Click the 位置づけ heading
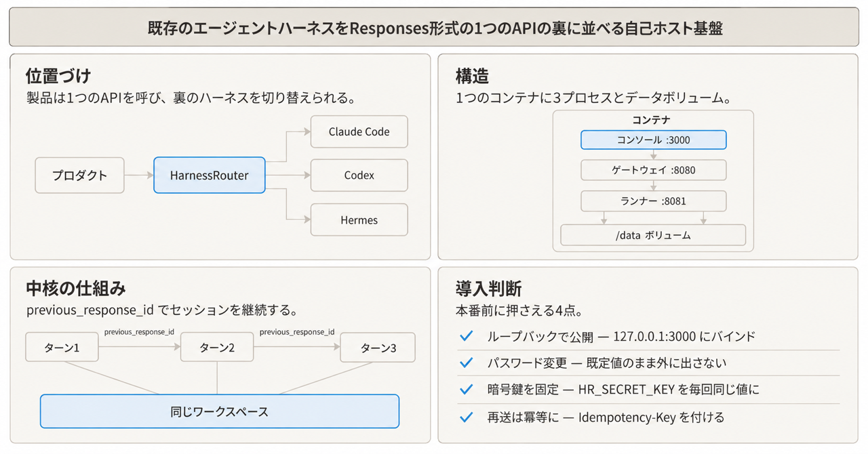This screenshot has height=454, width=868. [x=58, y=75]
